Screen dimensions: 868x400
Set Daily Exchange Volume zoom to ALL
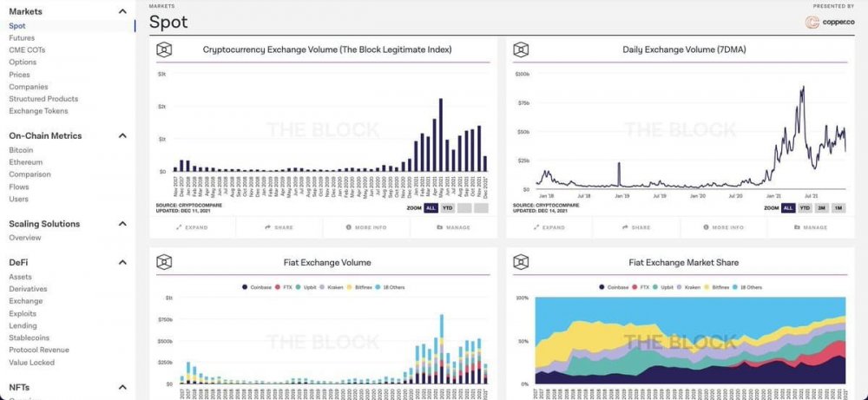788,208
